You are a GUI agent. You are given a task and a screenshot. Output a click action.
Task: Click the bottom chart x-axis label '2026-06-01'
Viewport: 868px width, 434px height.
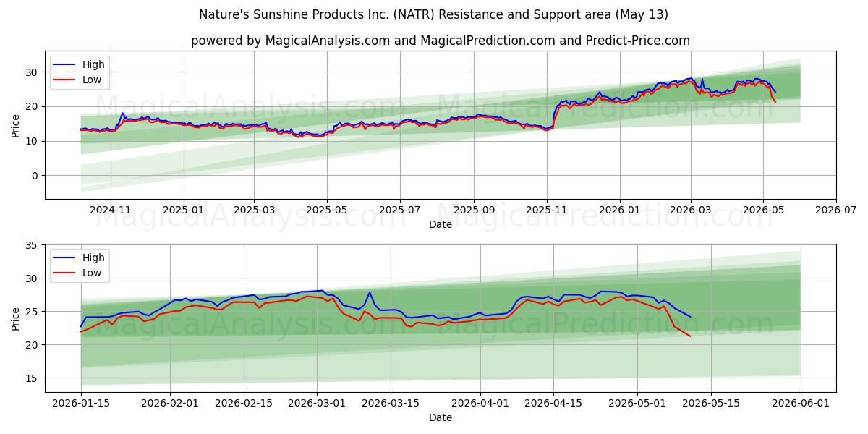[x=801, y=403]
